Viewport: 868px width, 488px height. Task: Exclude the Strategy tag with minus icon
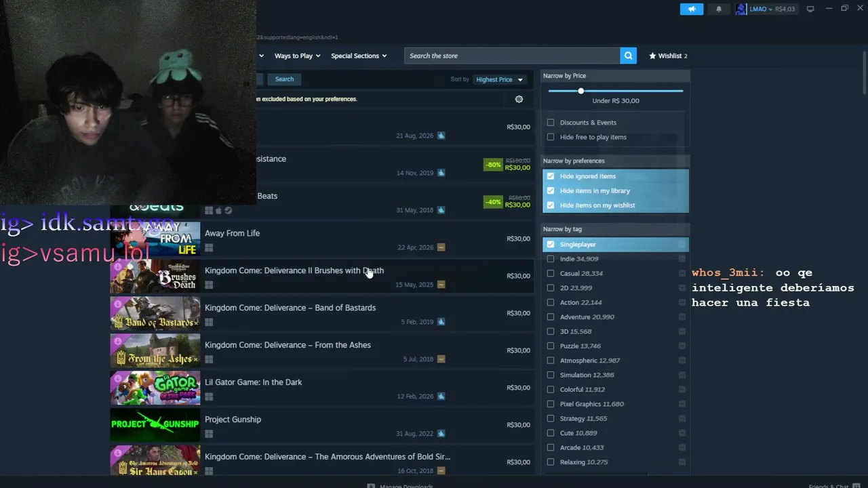point(682,419)
